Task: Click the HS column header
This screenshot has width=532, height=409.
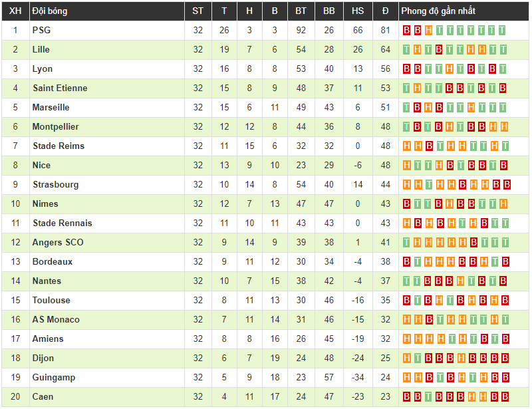Action: click(358, 11)
